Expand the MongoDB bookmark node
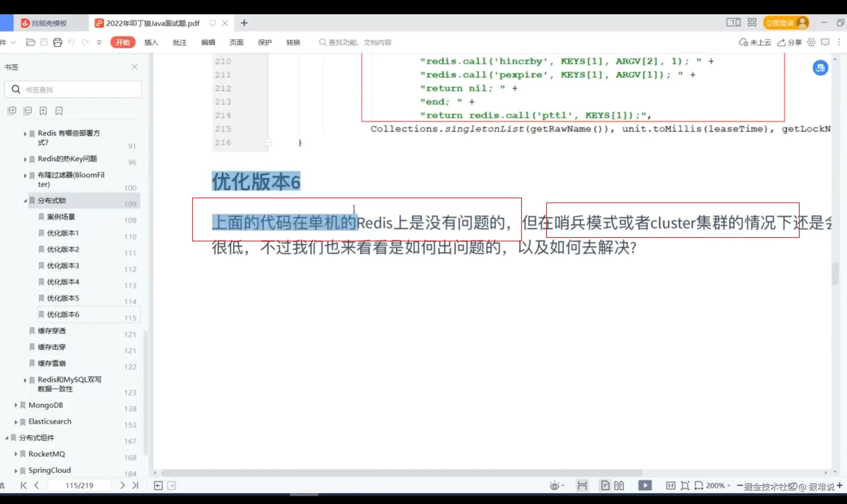 [16, 405]
